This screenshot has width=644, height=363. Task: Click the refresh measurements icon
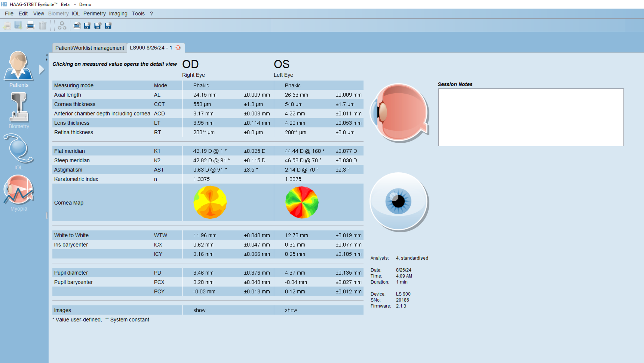coord(62,25)
